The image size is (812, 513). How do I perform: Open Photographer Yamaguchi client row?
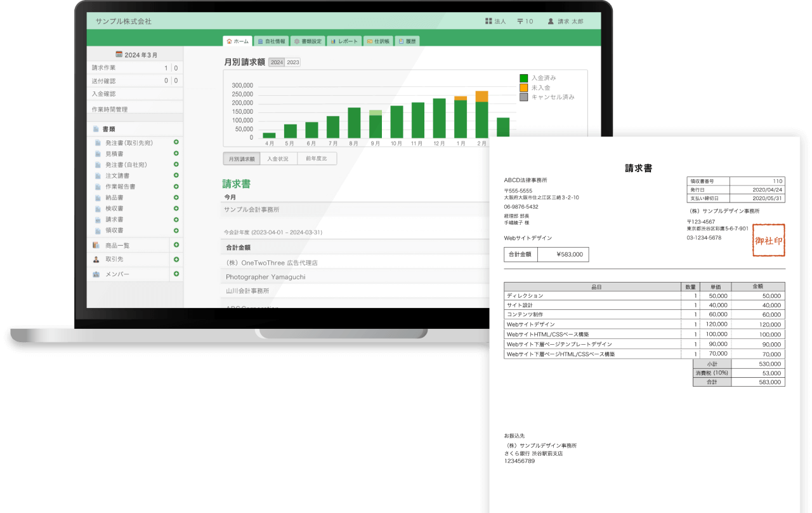coord(266,277)
